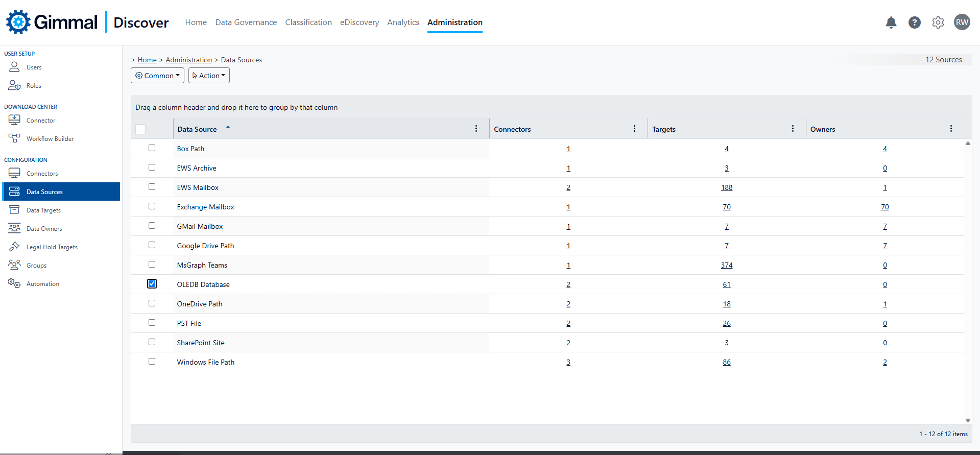This screenshot has width=980, height=455.
Task: Toggle the select-all header checkbox
Action: [140, 129]
